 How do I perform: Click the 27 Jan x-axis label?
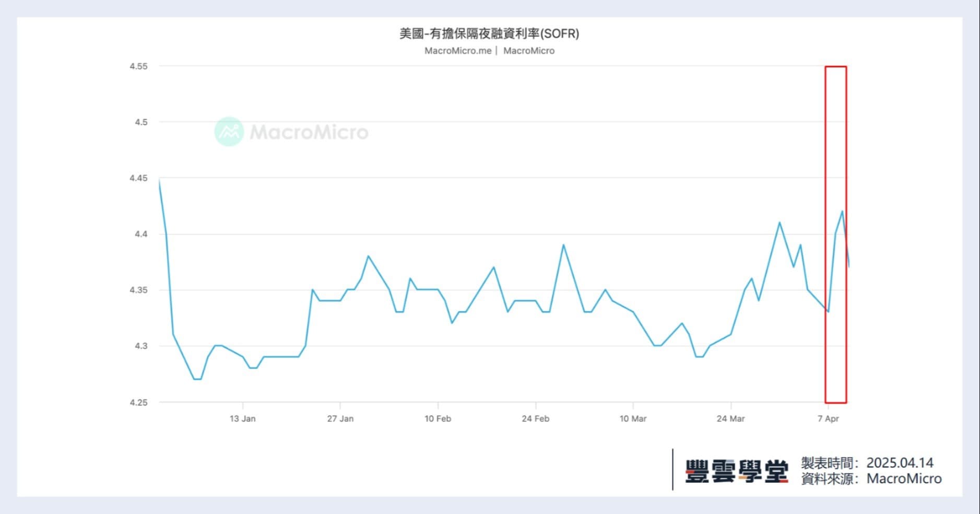pyautogui.click(x=340, y=418)
